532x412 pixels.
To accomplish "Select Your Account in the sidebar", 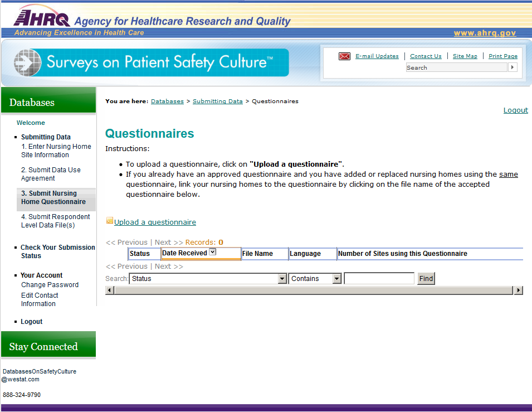I will point(41,275).
